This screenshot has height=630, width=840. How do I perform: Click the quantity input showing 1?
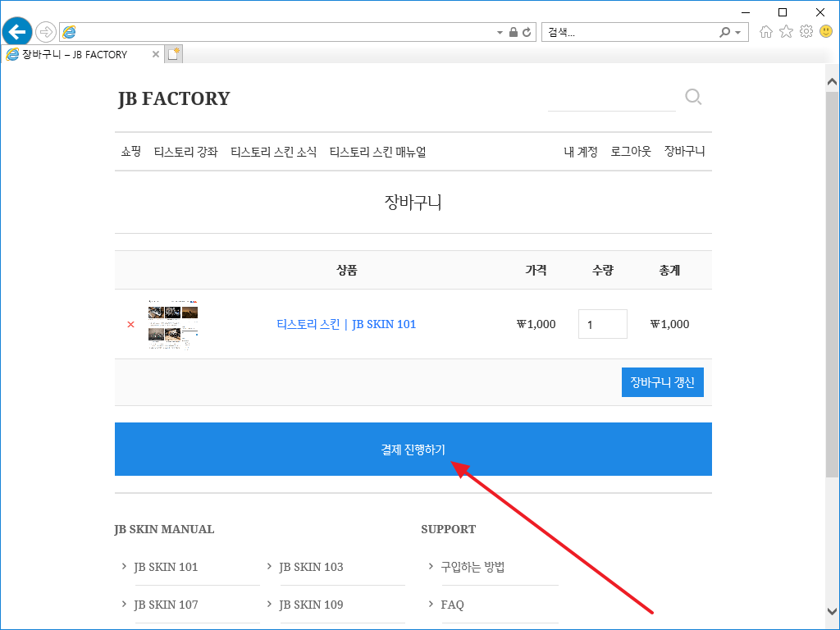point(603,324)
